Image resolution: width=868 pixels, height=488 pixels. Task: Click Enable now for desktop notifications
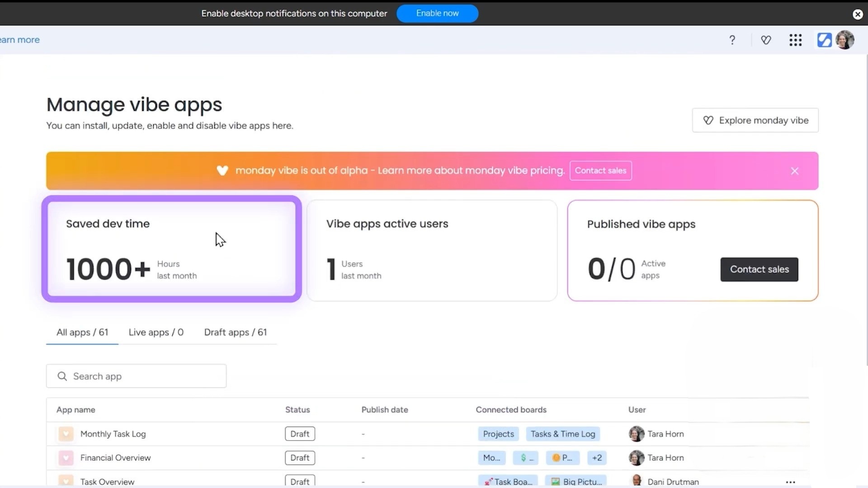pos(437,13)
